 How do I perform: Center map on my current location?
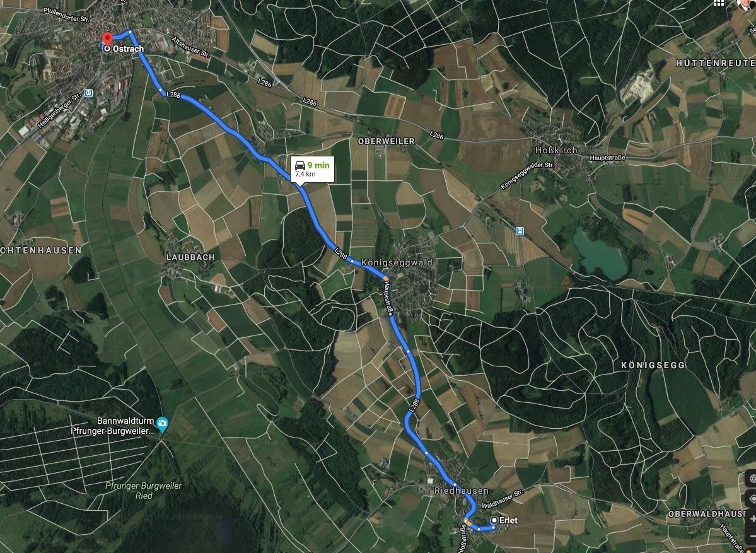coord(752,499)
